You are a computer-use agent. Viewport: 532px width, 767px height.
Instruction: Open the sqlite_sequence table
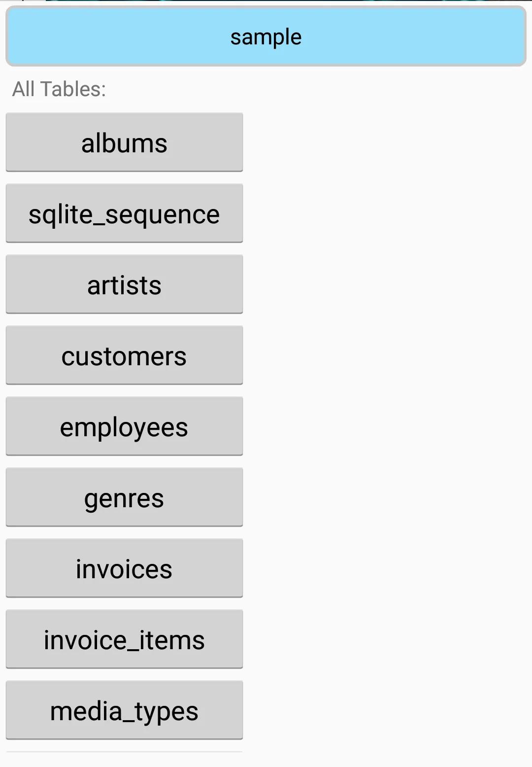pos(124,213)
